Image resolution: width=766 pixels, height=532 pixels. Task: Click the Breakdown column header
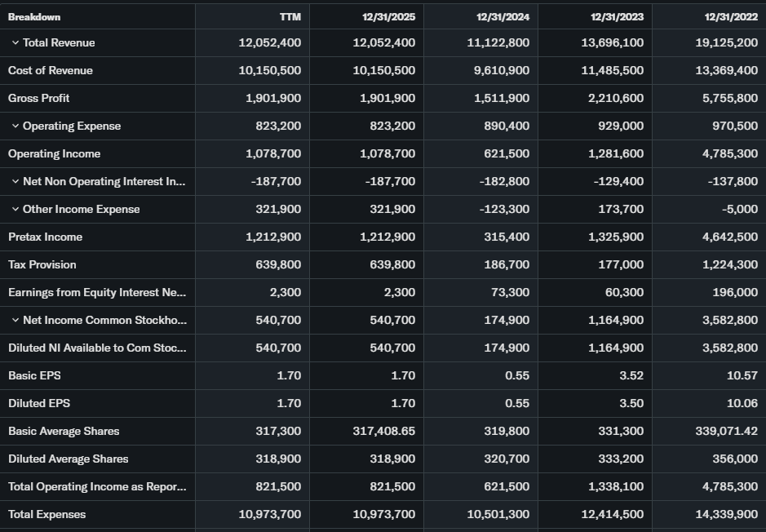pos(34,17)
